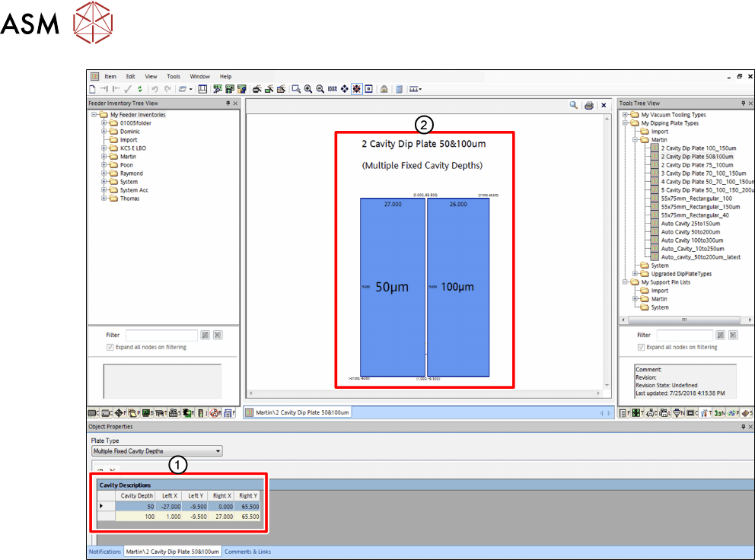Expand the Dominic folder node
The height and width of the screenshot is (560, 755).
[104, 131]
